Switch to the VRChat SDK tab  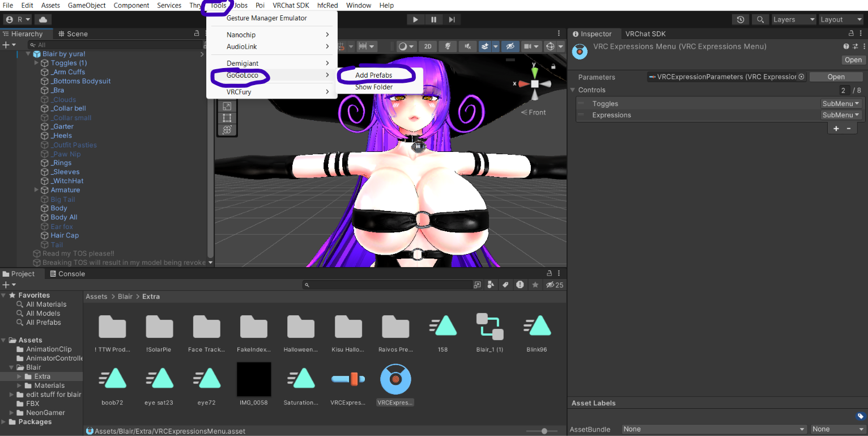pyautogui.click(x=645, y=34)
